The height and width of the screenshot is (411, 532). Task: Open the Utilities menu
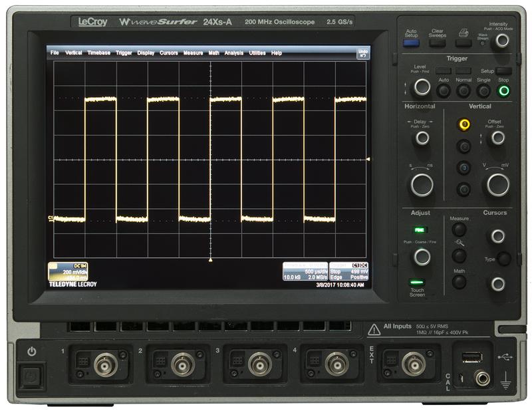257,53
